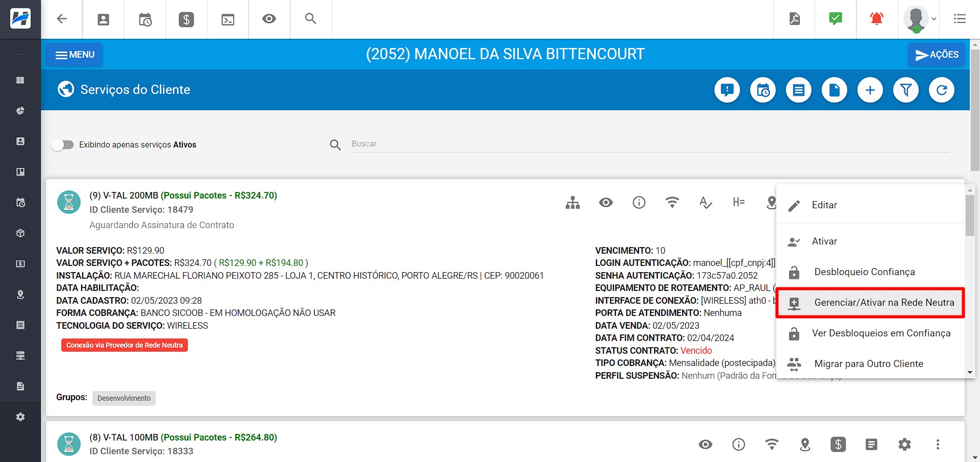Open the search magnifier in top toolbar
Viewport: 980px width, 462px height.
tap(310, 19)
